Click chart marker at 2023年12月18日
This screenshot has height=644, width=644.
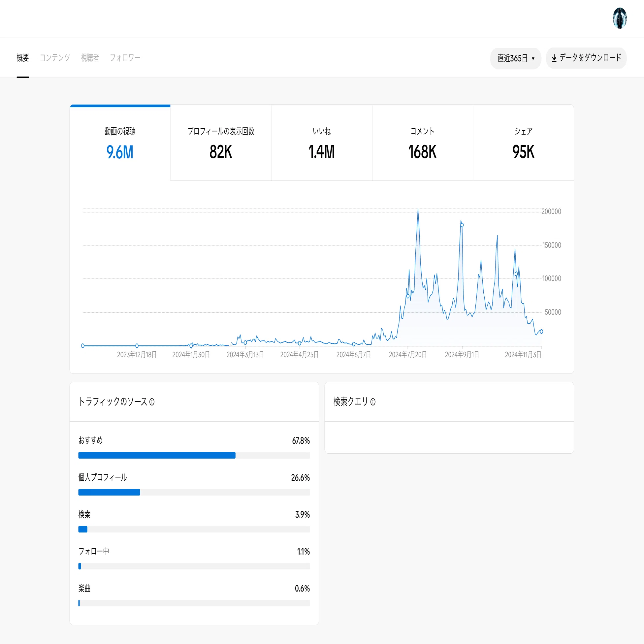(x=137, y=346)
